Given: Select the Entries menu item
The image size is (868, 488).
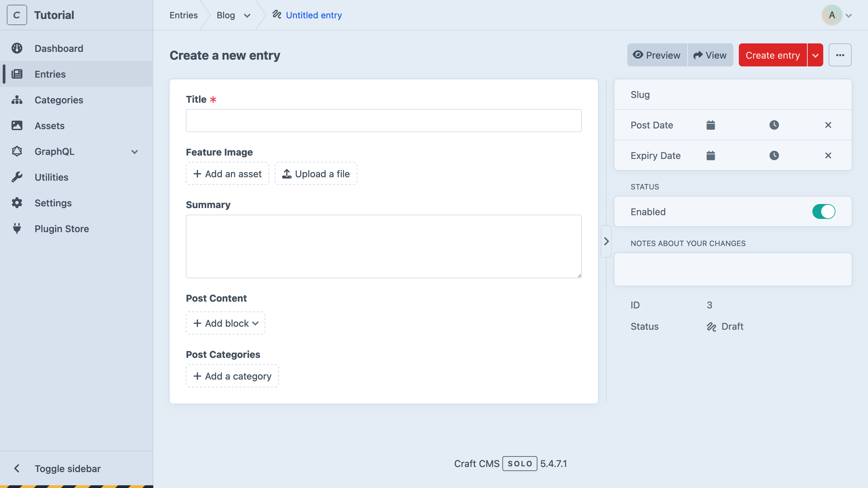Looking at the screenshot, I should 50,74.
